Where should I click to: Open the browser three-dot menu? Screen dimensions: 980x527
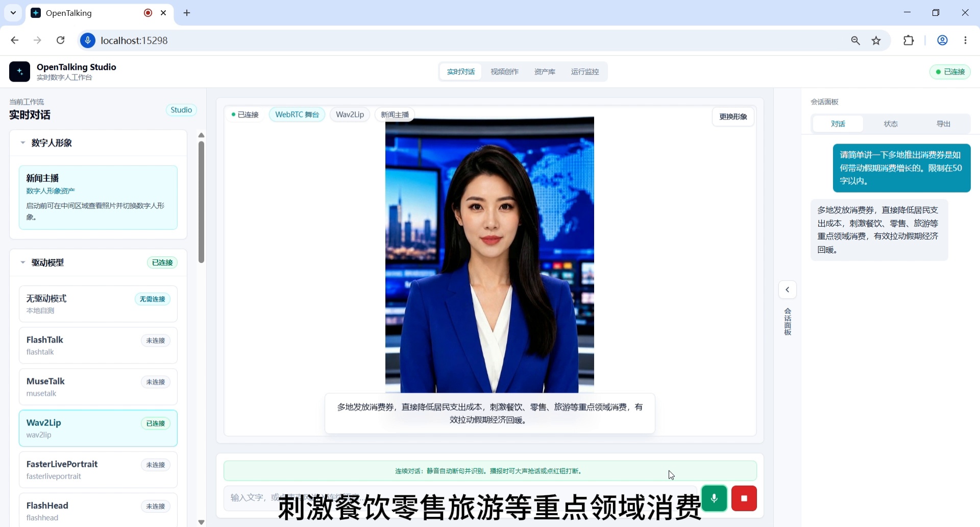tap(965, 40)
